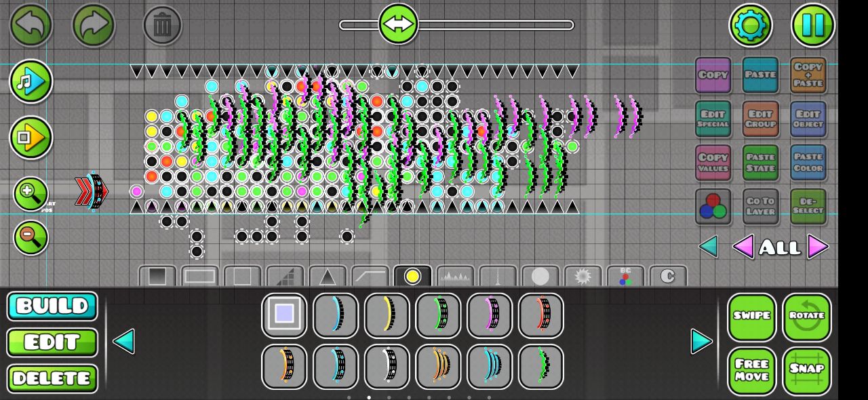Select the orange multi-arc portal tile
868x400 pixels.
tap(438, 367)
